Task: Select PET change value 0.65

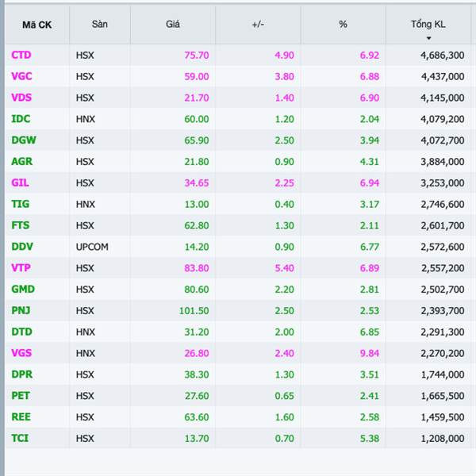Action: pos(284,396)
